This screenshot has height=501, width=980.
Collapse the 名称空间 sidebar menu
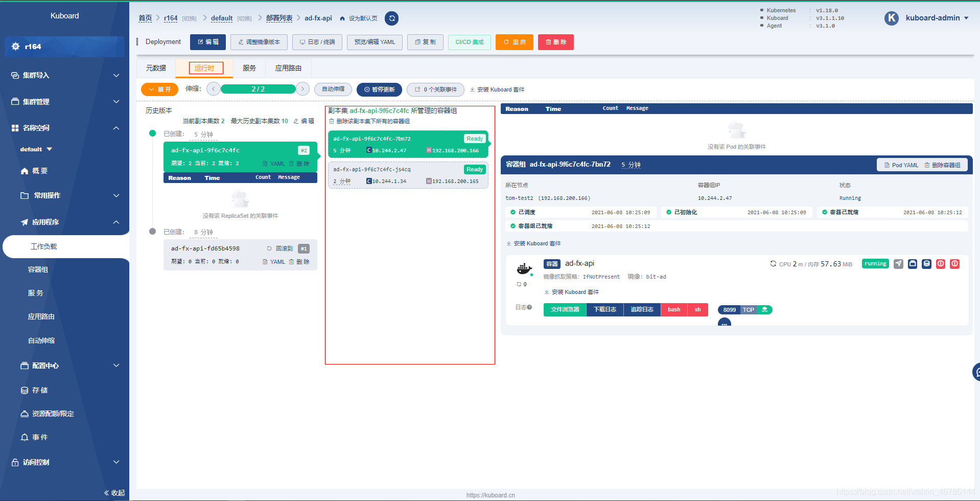(x=64, y=128)
